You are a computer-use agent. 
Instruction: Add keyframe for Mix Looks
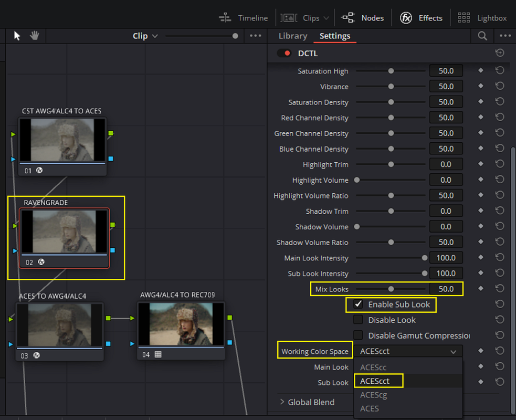pyautogui.click(x=480, y=289)
